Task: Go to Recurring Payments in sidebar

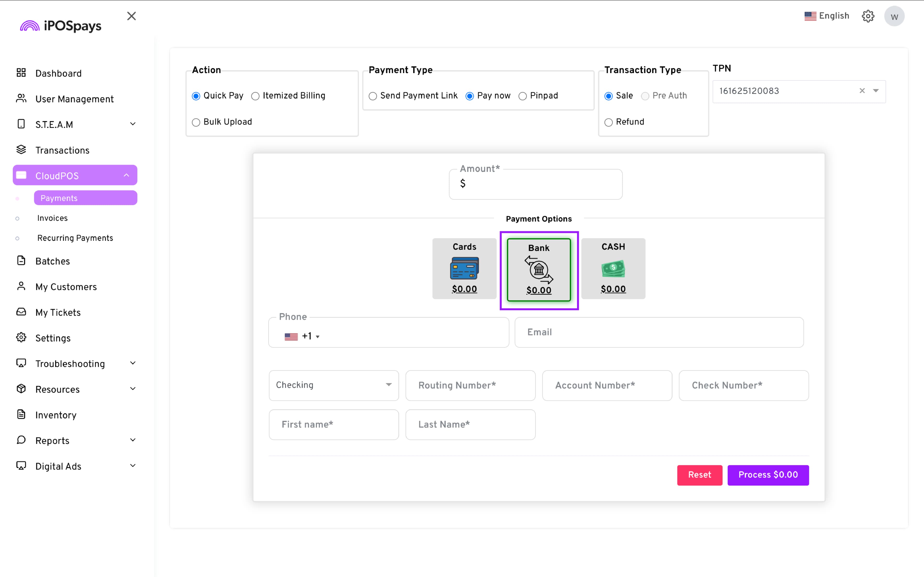Action: [x=75, y=238]
